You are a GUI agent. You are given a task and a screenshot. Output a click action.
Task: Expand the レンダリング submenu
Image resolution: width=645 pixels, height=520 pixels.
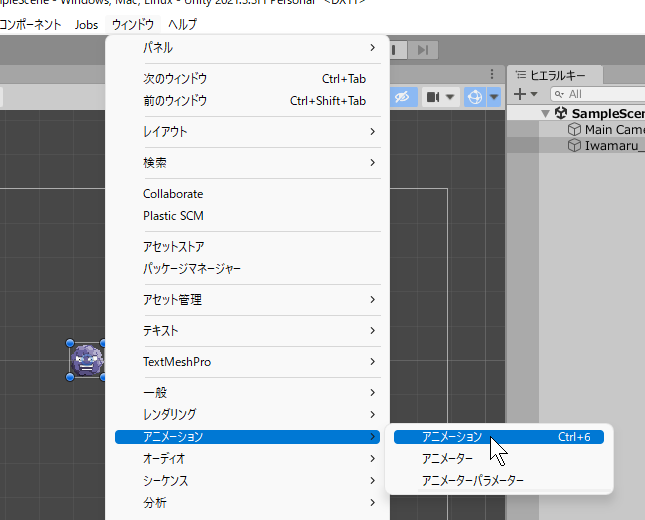tap(247, 415)
